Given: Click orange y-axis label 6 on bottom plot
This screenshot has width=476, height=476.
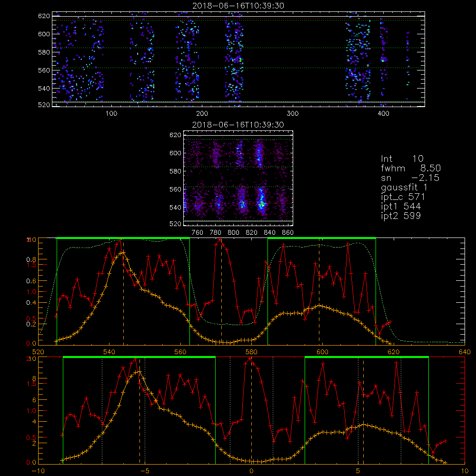Looking at the screenshot, I should [34, 400].
